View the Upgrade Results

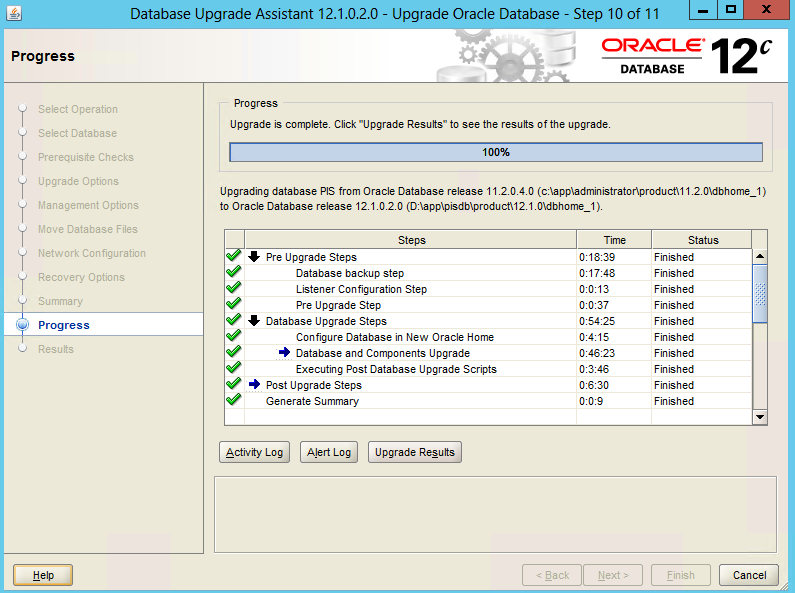pos(414,453)
